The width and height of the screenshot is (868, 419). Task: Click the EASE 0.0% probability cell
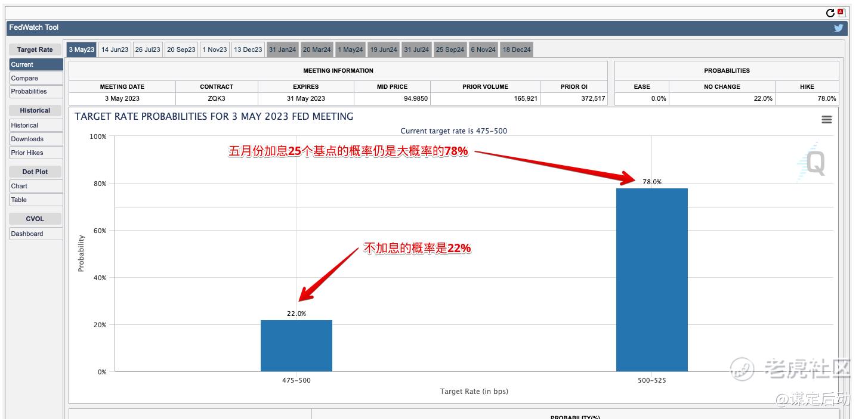pyautogui.click(x=642, y=99)
